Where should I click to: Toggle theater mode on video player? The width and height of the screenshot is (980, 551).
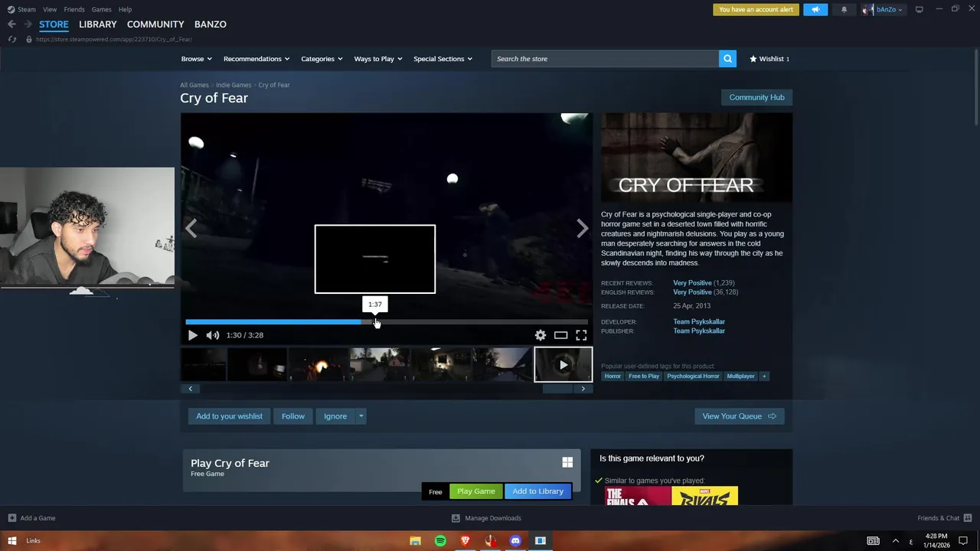[x=561, y=335]
